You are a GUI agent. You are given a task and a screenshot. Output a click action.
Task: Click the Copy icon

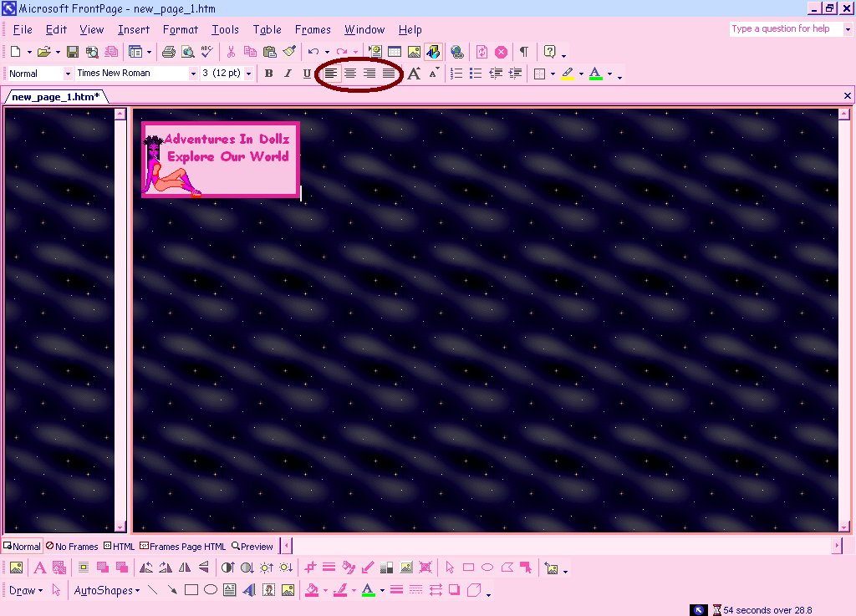click(x=250, y=52)
